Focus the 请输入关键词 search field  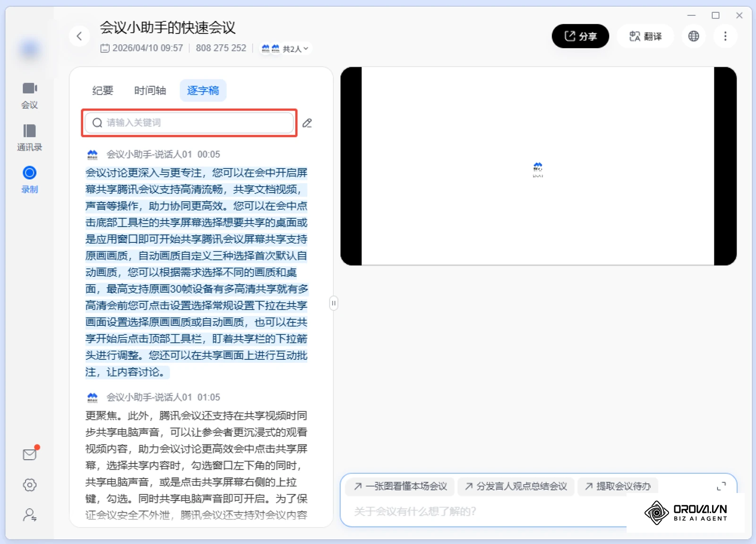coord(189,123)
